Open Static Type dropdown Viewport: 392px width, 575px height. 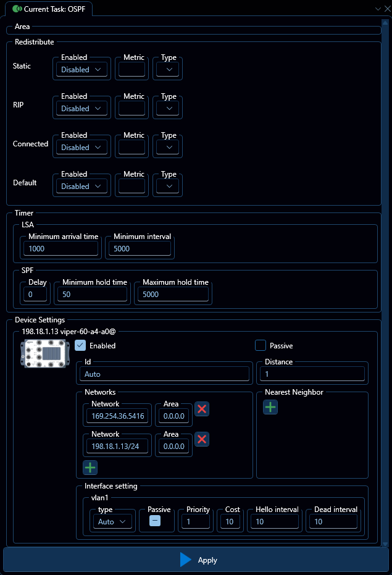pyautogui.click(x=167, y=69)
